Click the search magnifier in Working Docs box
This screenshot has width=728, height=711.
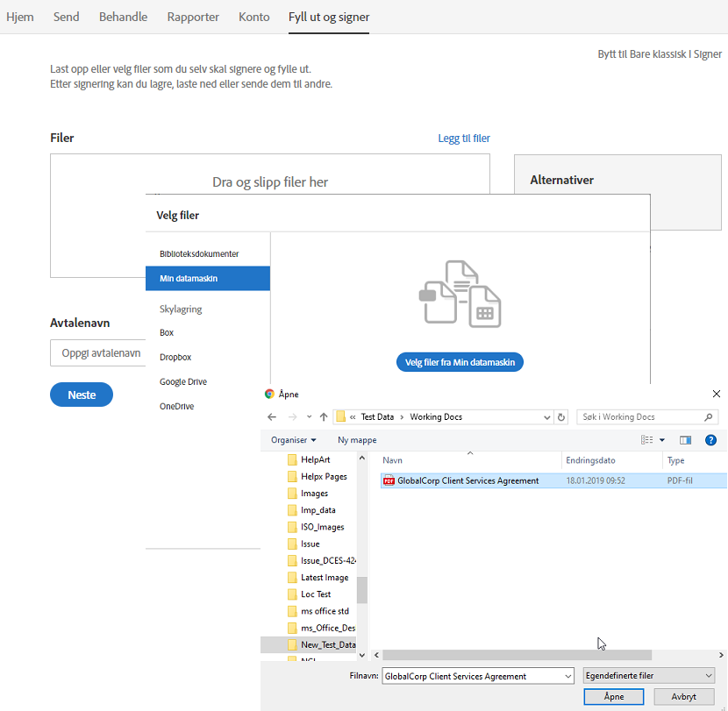tap(708, 416)
